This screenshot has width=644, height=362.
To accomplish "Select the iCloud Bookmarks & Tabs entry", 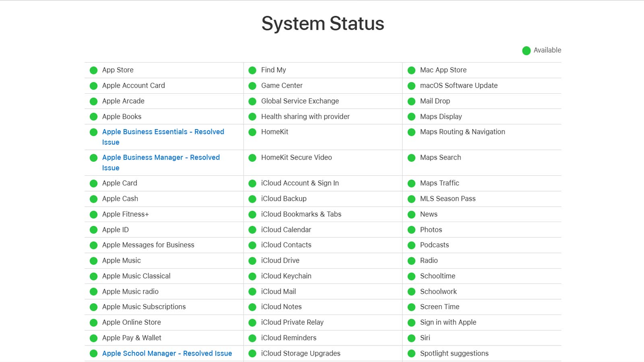I will [301, 214].
